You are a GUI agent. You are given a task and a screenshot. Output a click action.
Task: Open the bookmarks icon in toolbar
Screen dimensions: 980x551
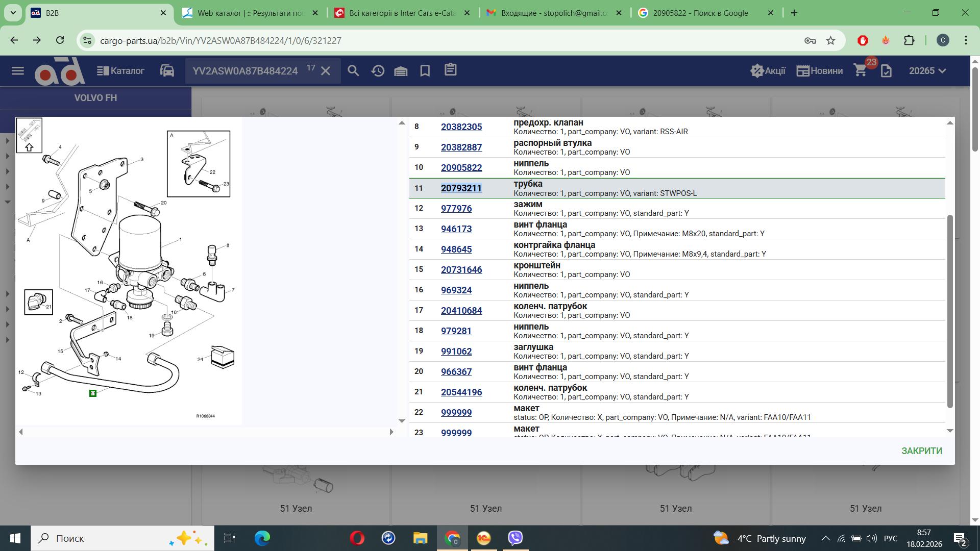tap(425, 71)
